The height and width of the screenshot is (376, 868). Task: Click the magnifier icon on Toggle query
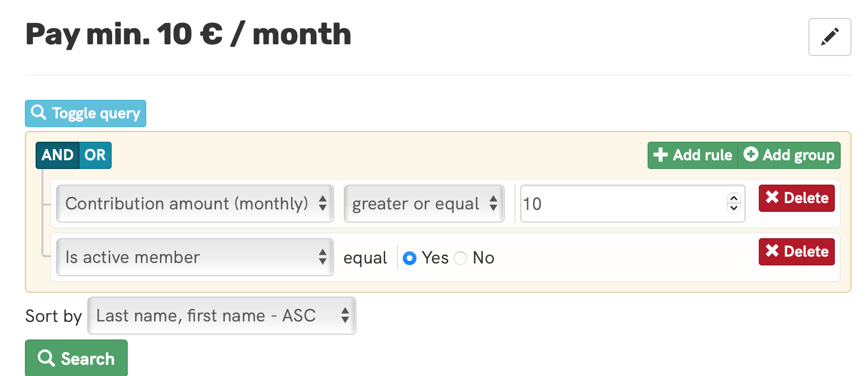tap(39, 113)
